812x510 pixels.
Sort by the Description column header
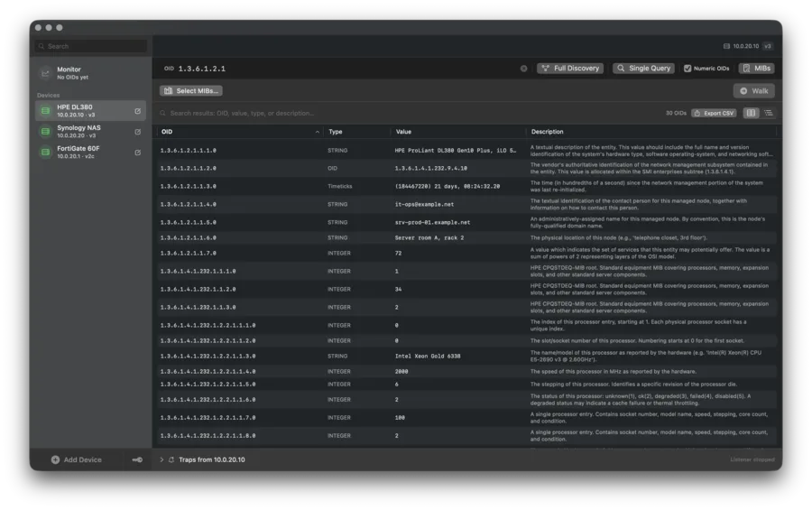[547, 132]
